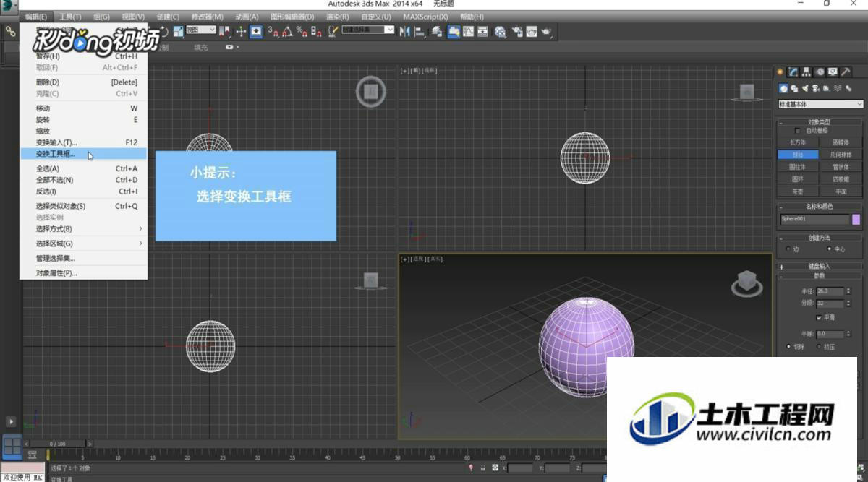868x482 pixels.
Task: Switch to the Create panel tab
Action: [x=780, y=72]
